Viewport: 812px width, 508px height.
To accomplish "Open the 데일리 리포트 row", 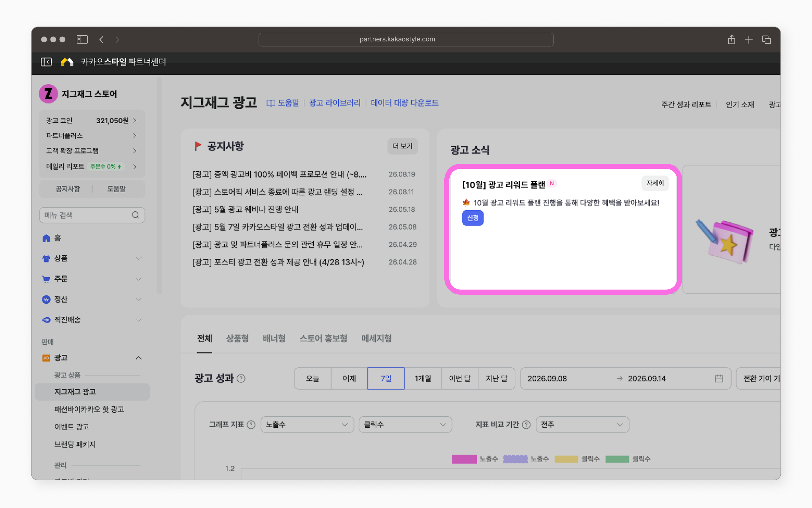I will (x=92, y=167).
